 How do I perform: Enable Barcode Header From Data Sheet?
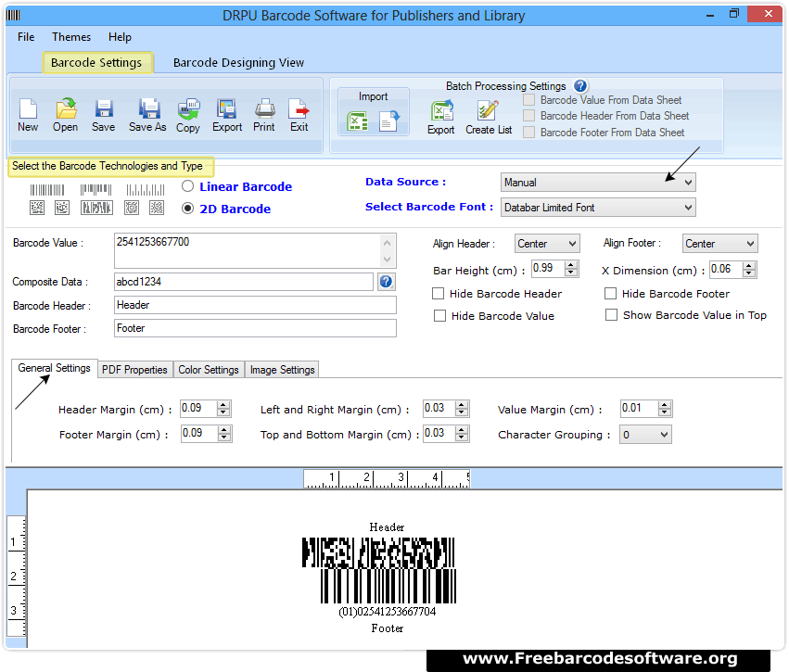click(528, 116)
